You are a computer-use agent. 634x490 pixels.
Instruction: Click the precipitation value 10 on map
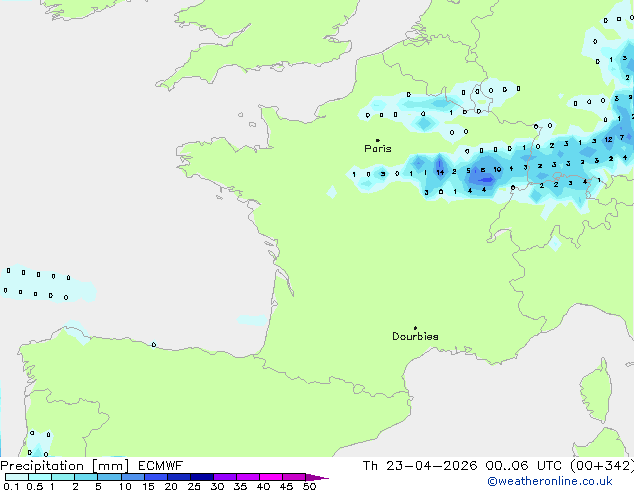pos(497,169)
